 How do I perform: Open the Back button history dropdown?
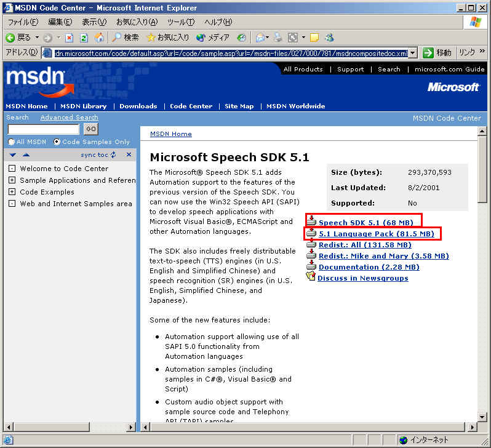37,38
